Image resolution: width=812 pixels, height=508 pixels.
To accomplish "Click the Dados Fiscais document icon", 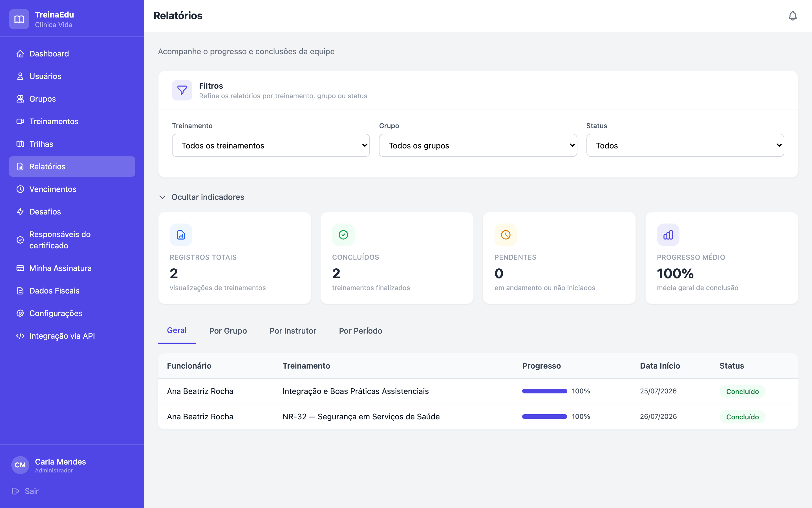I will (20, 291).
